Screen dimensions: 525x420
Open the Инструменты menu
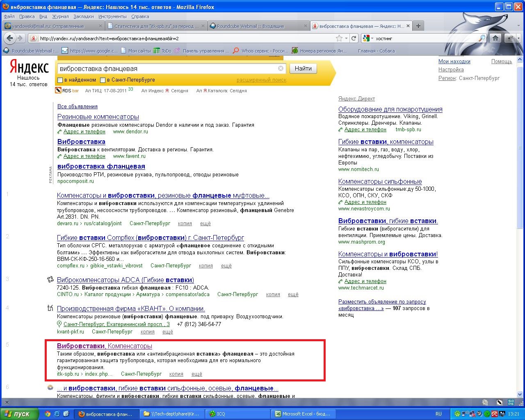point(112,16)
